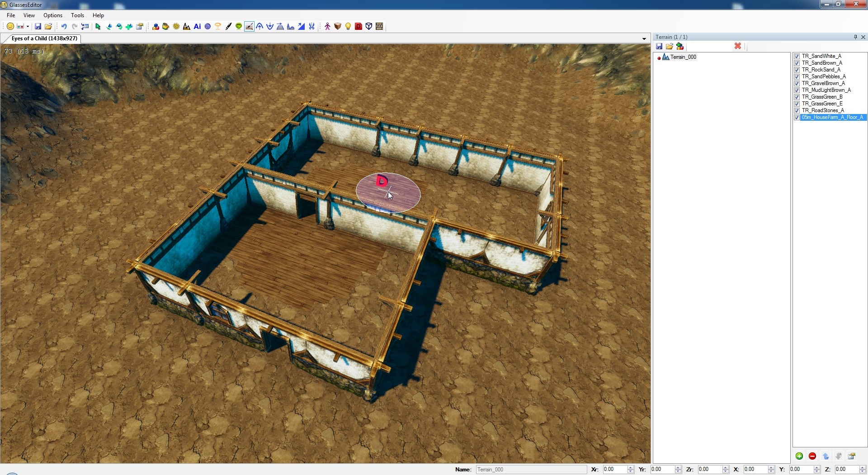Open the viewport tab list dropdown arrow
Image resolution: width=868 pixels, height=475 pixels.
(x=644, y=39)
